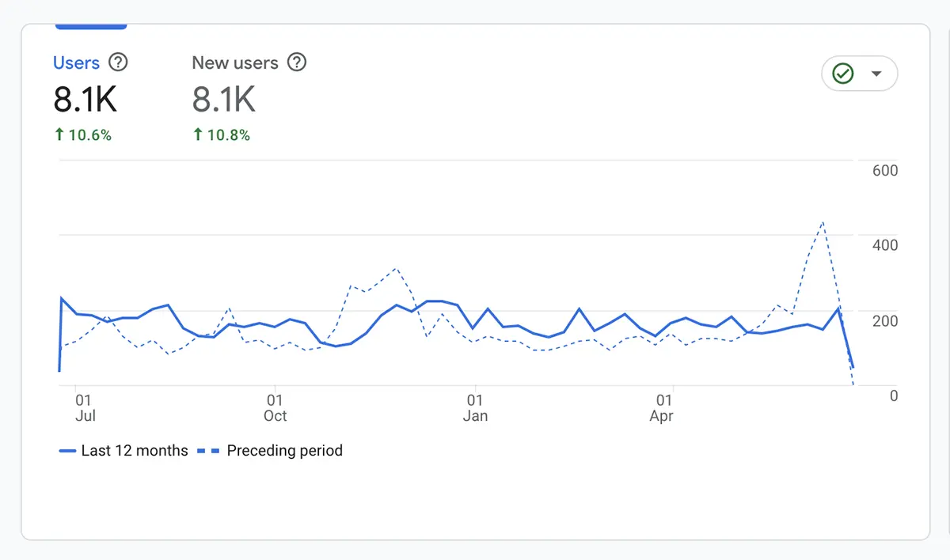Click the Last 12 months legend label
950x560 pixels.
135,451
